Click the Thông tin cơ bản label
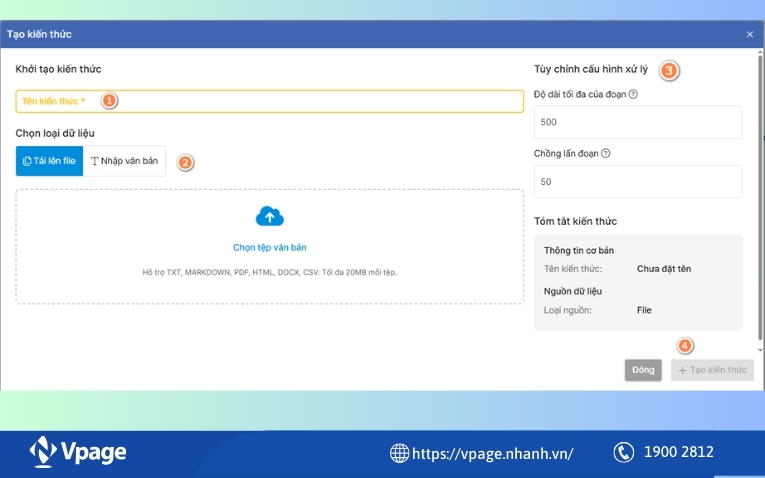The image size is (765, 478). click(579, 251)
